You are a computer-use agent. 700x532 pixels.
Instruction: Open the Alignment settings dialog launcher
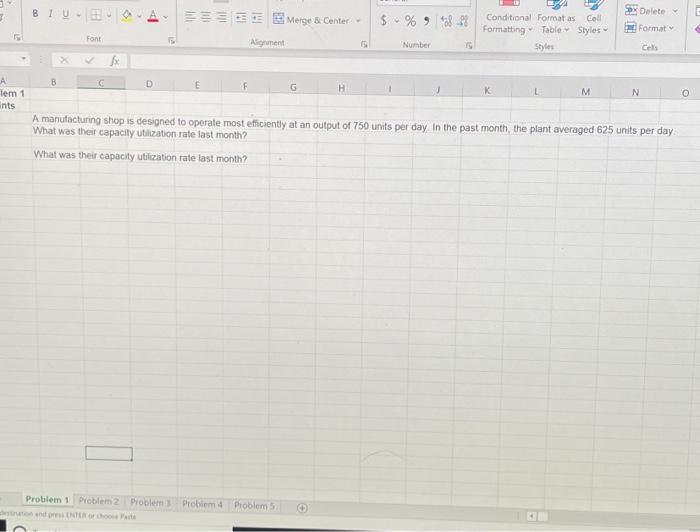coord(364,44)
